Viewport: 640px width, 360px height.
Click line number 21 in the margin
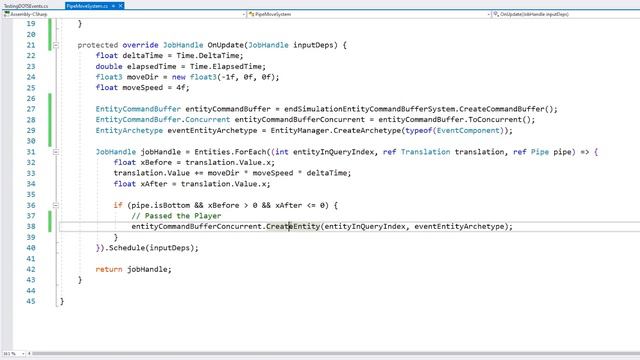coord(31,45)
